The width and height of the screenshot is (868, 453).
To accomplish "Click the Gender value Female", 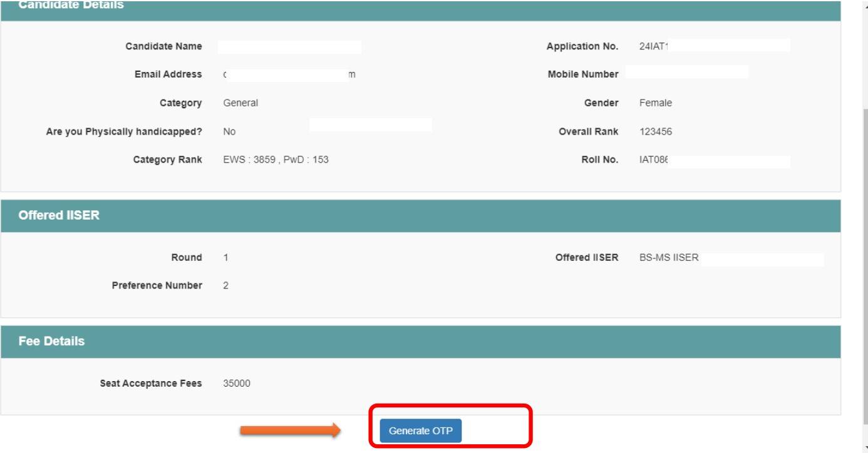I will 655,103.
